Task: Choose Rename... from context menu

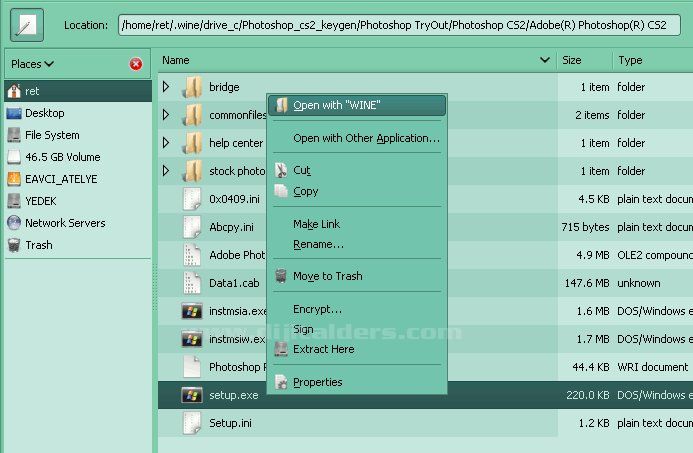Action: point(357,244)
